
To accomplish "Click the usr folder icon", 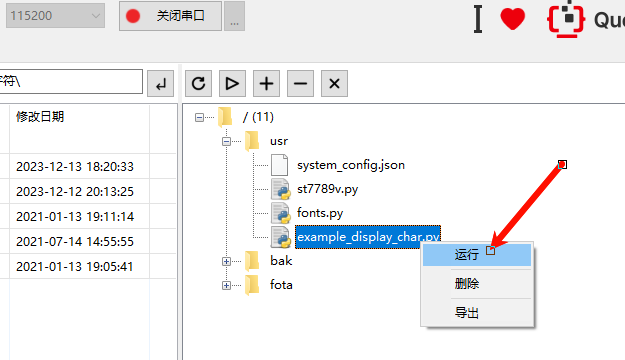I will point(252,141).
